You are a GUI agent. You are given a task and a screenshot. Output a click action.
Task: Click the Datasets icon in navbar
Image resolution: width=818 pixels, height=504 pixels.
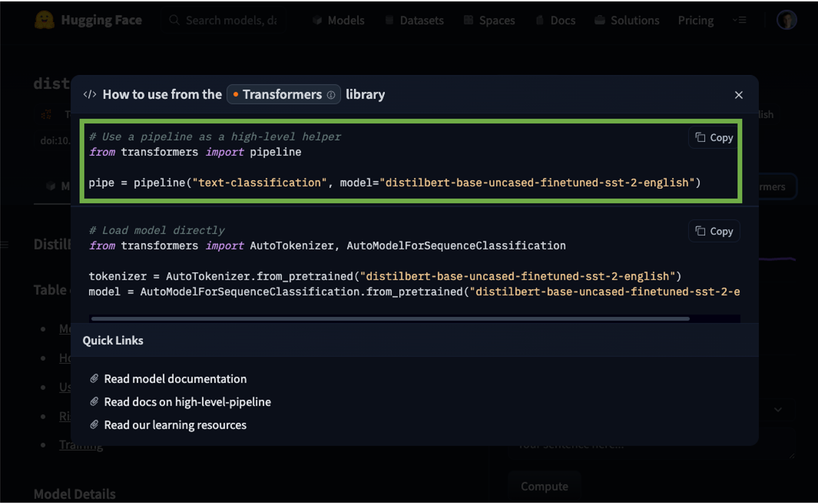[389, 20]
